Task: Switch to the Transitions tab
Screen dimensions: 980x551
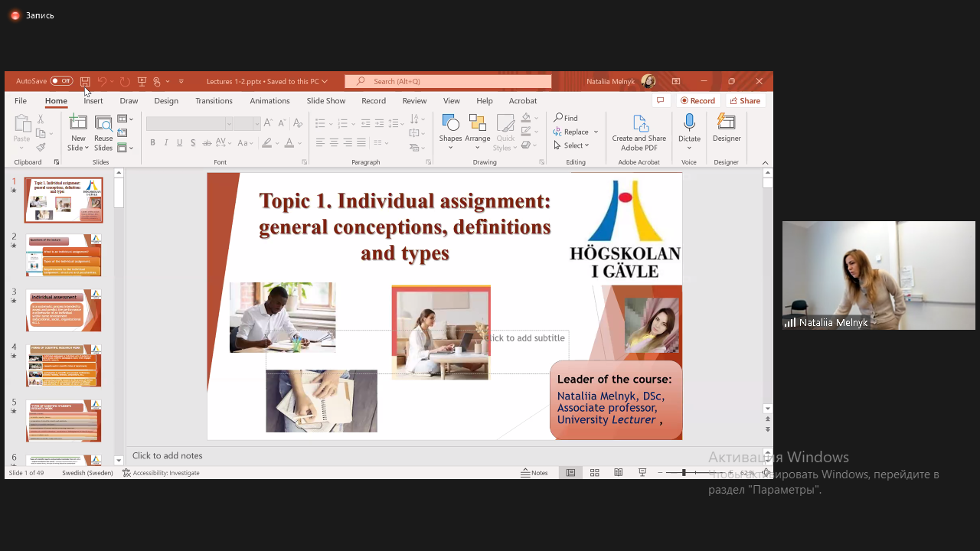Action: 214,100
